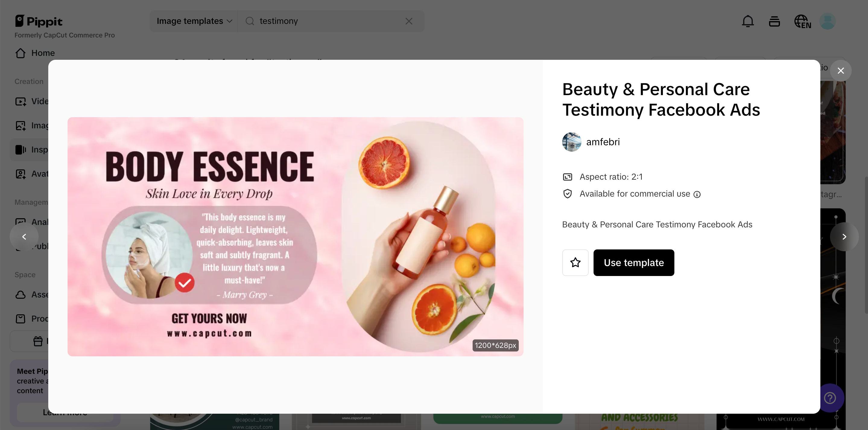
Task: Open Home in the sidebar
Action: (43, 53)
